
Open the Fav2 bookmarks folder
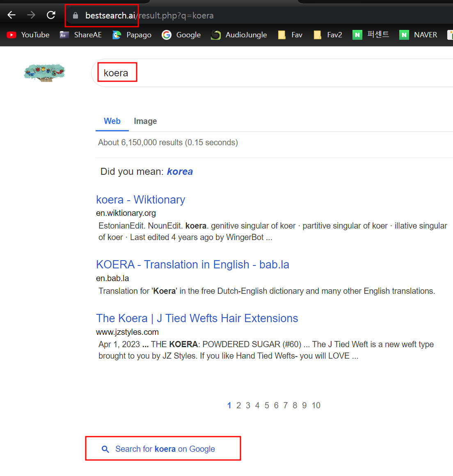(x=328, y=35)
